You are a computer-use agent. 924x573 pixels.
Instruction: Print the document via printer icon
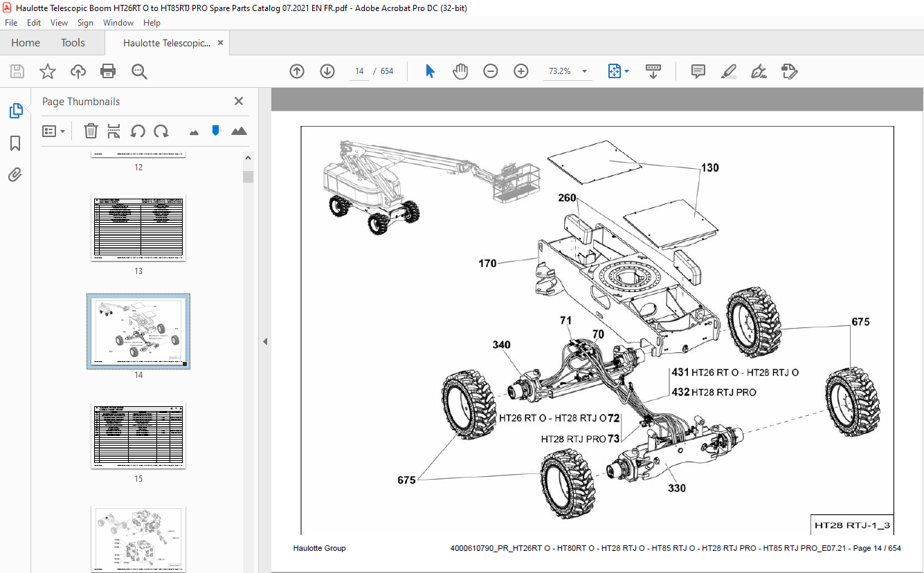point(108,71)
